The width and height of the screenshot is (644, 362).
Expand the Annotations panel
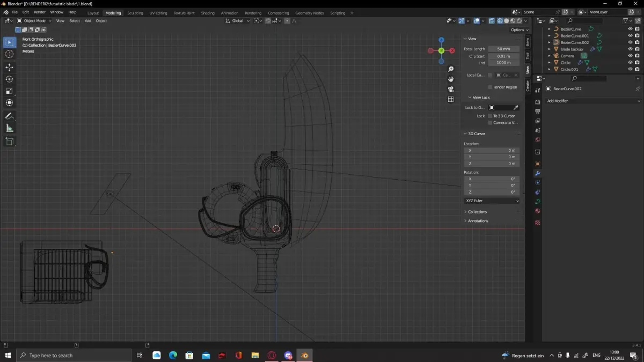478,221
